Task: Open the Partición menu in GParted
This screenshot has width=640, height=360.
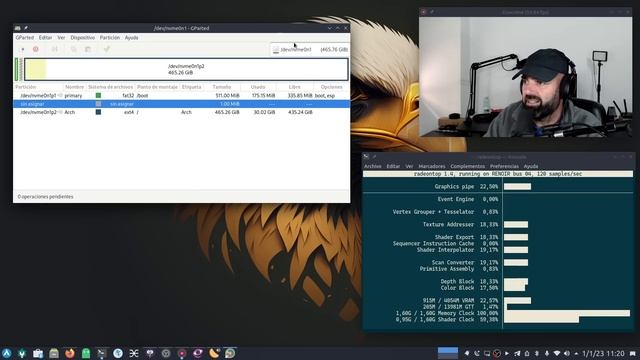Action: point(110,38)
